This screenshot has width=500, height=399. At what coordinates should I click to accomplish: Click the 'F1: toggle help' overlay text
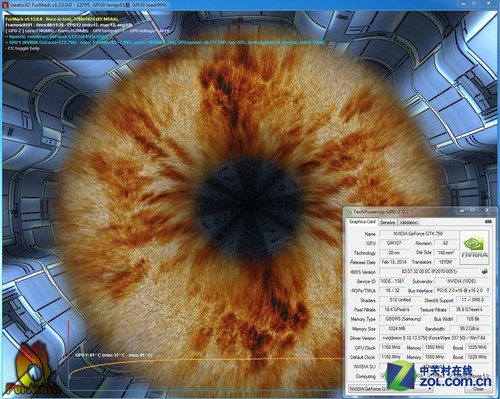click(x=23, y=48)
